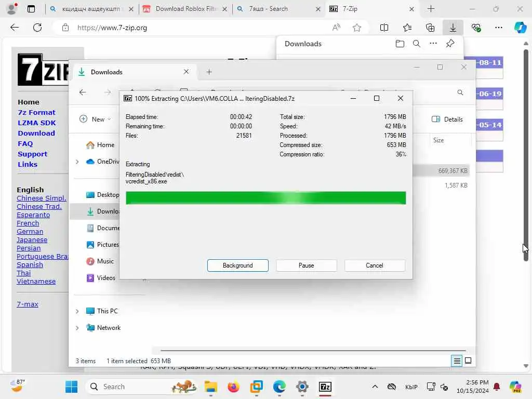Open Edge Settings and more menu
The image size is (532, 399).
pyautogui.click(x=498, y=28)
